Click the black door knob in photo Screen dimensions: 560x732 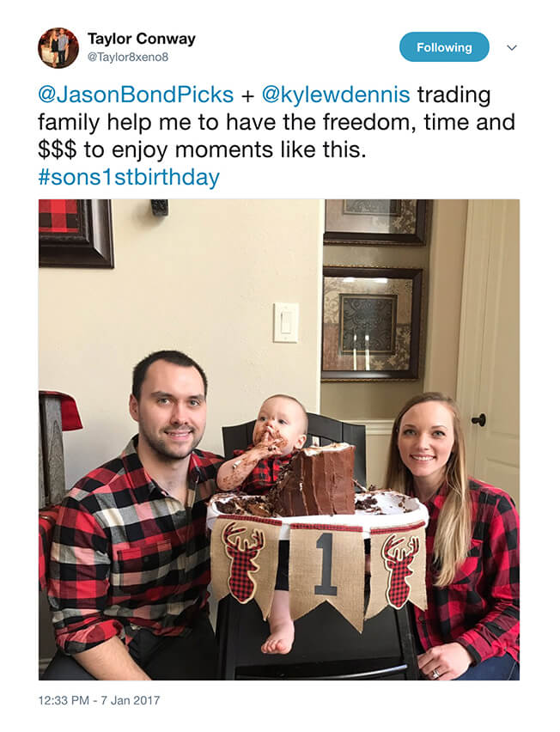(478, 419)
